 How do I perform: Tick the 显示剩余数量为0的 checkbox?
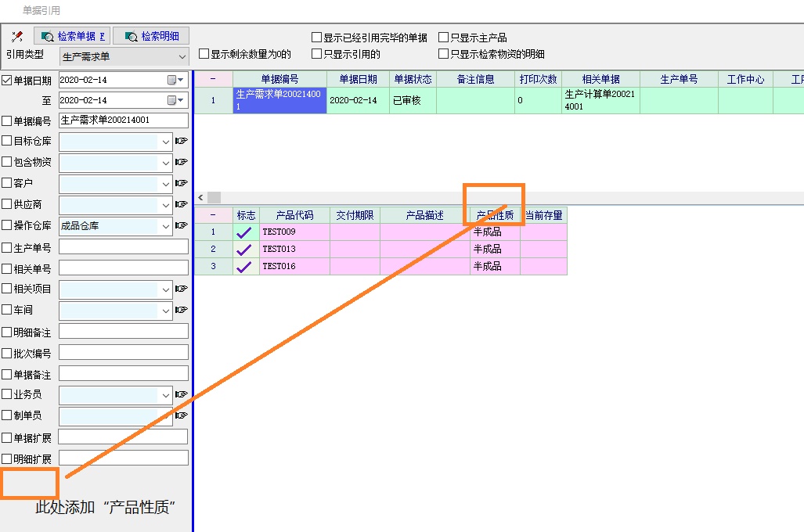point(204,55)
